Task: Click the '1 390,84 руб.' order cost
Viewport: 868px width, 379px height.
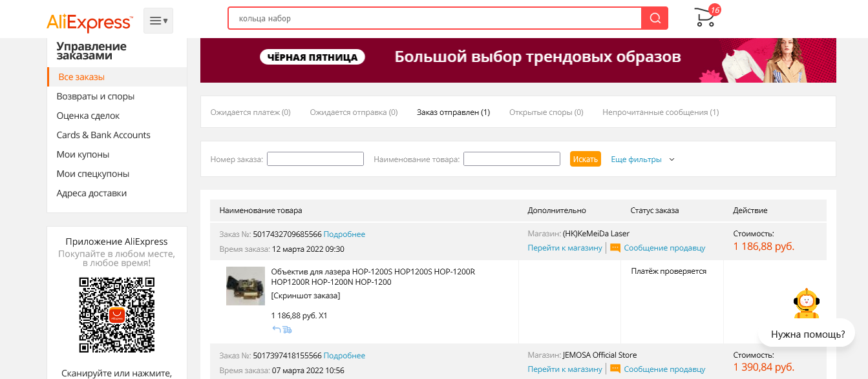Action: click(764, 367)
